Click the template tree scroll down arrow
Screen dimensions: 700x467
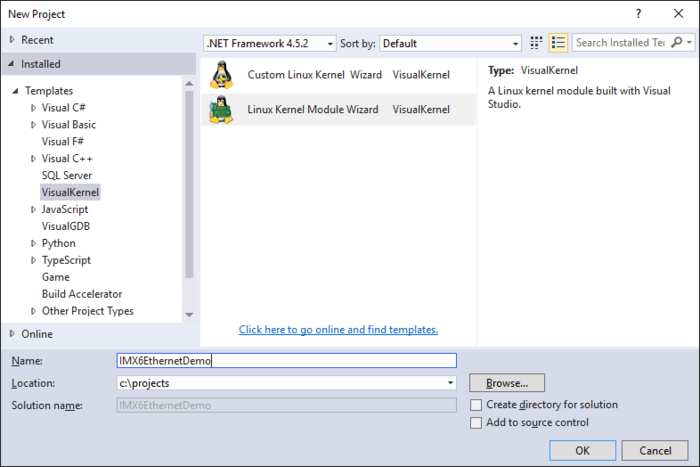(189, 315)
